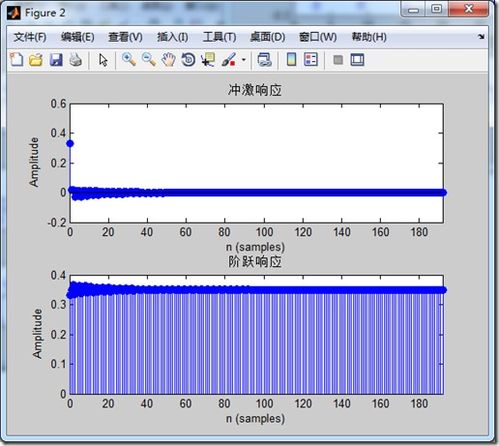Save figure using the floppy disk icon
This screenshot has height=446, width=499.
(56, 60)
